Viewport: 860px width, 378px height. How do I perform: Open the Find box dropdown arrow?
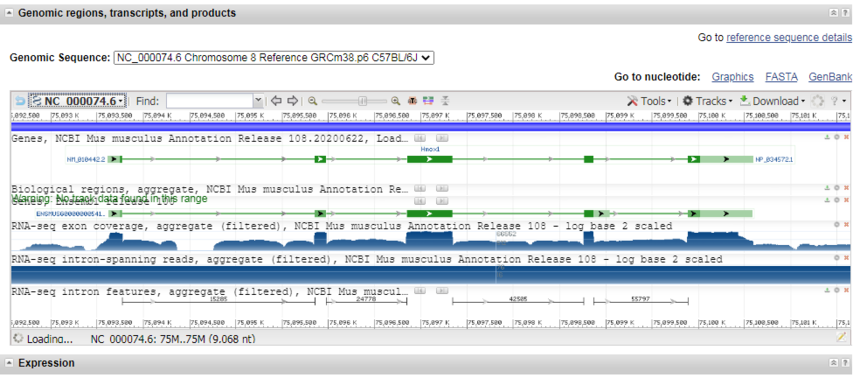tap(258, 101)
